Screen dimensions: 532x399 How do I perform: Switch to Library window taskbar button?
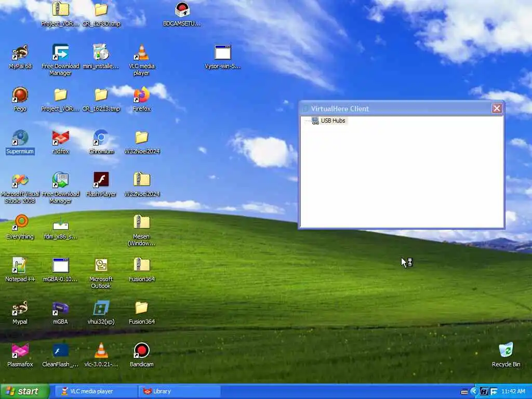coord(179,391)
